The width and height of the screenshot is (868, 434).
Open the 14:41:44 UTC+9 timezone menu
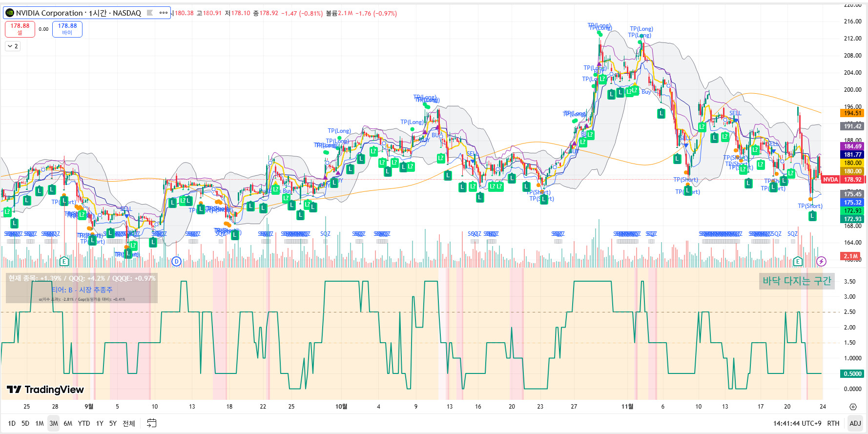(x=797, y=423)
